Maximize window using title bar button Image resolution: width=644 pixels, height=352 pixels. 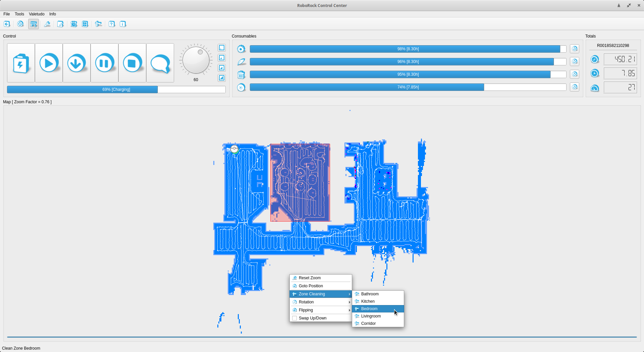(x=629, y=5)
